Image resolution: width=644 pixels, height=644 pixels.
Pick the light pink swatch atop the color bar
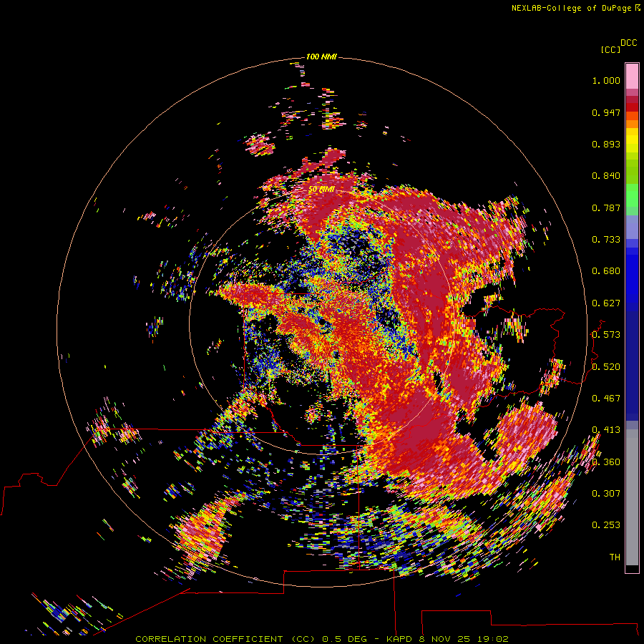[x=632, y=77]
